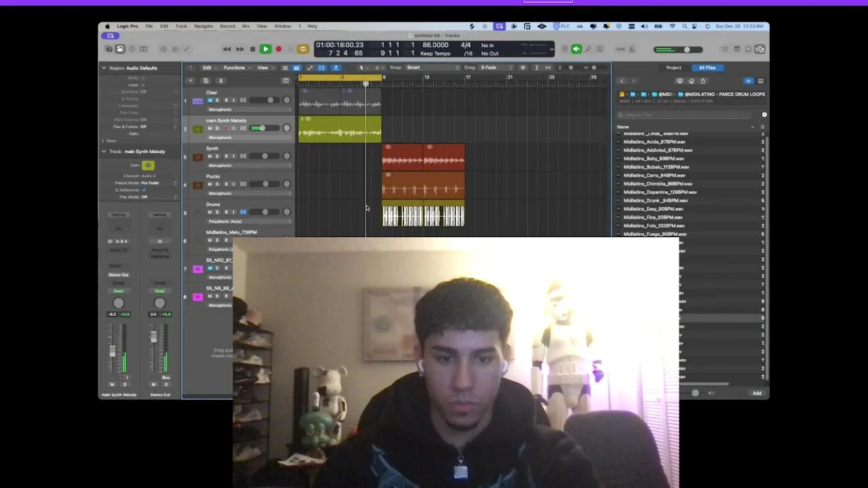The width and height of the screenshot is (868, 488).
Task: Open the Editors pencil icon
Action: pyautogui.click(x=186, y=49)
